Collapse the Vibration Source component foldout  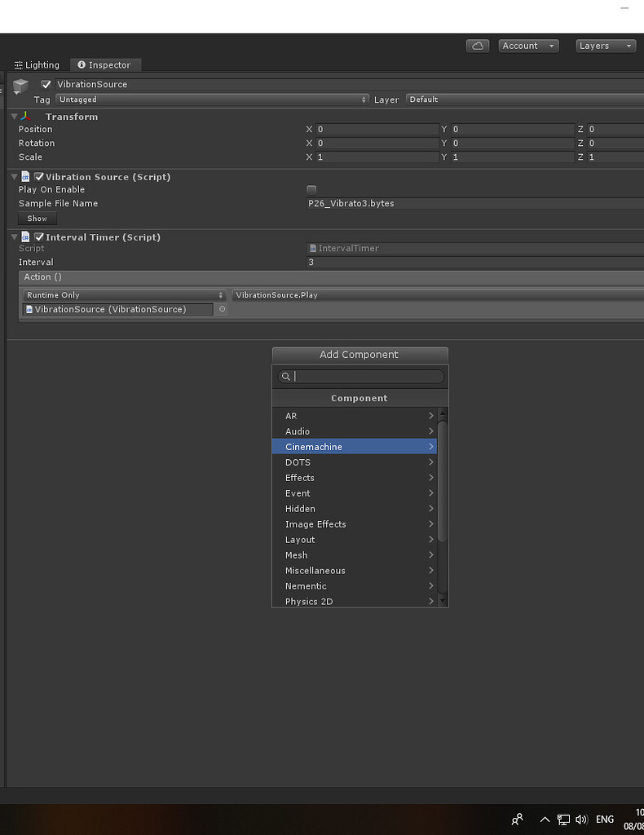[15, 177]
